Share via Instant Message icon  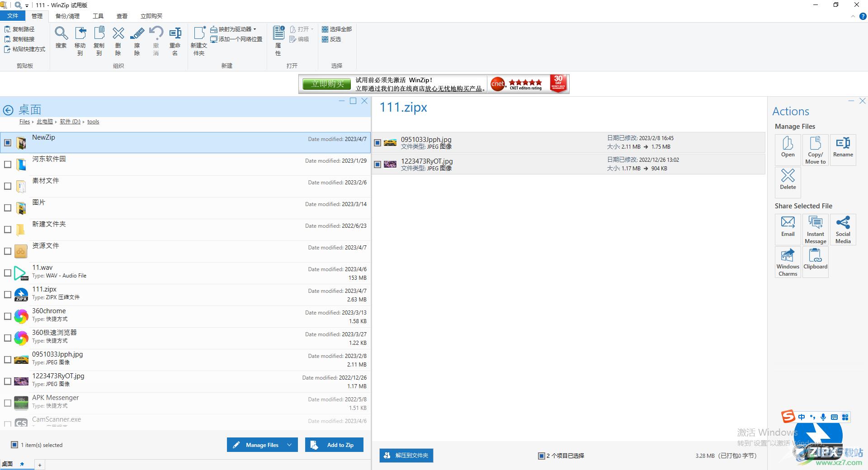click(816, 229)
